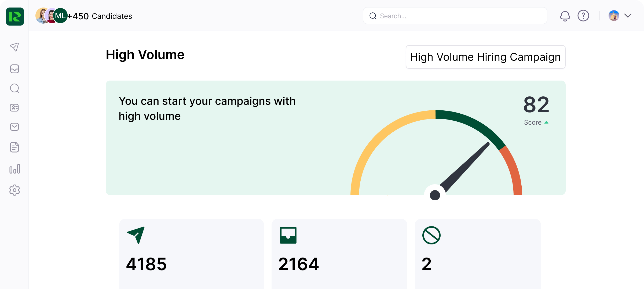Screen dimensions: 644x289
Task: Click the score value 82
Action: 536,105
